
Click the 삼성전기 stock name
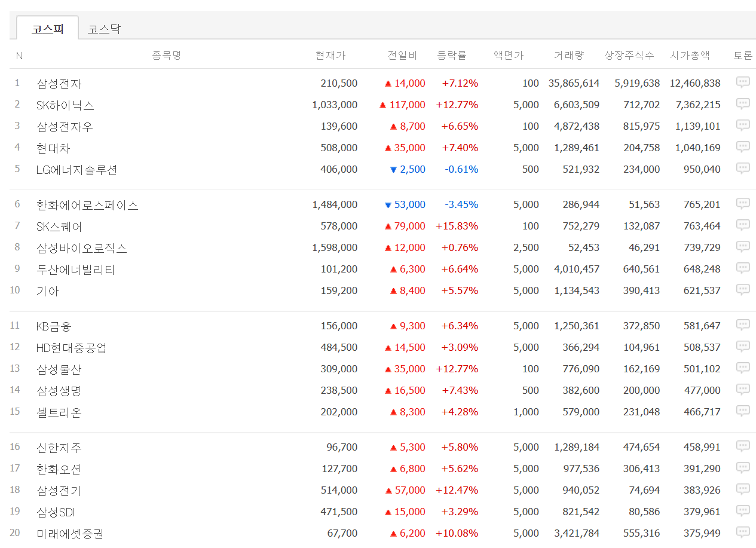coord(59,491)
